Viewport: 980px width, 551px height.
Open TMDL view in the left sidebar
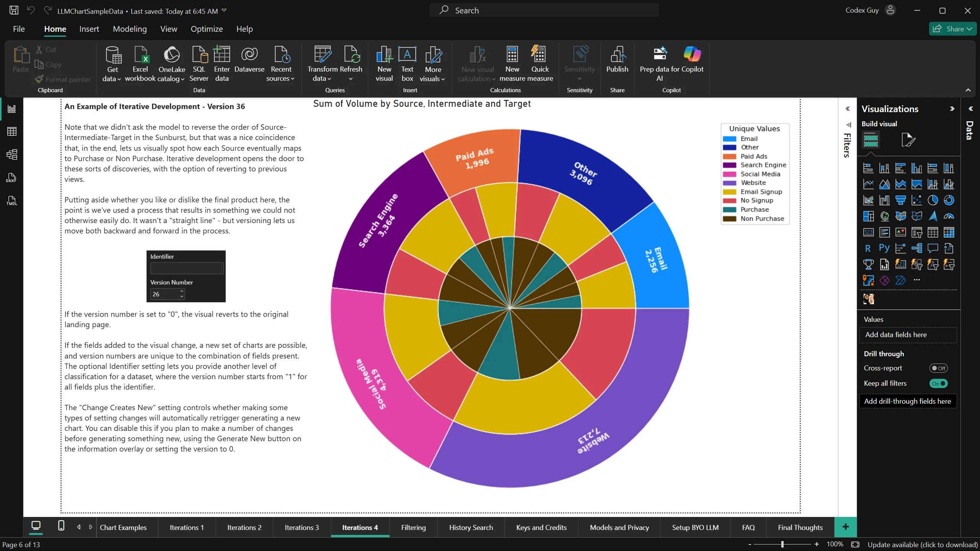[x=12, y=201]
